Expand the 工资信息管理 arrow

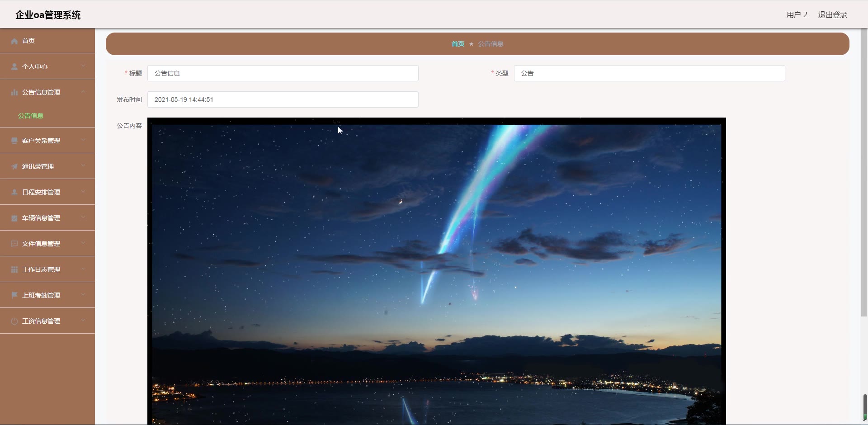(x=83, y=321)
